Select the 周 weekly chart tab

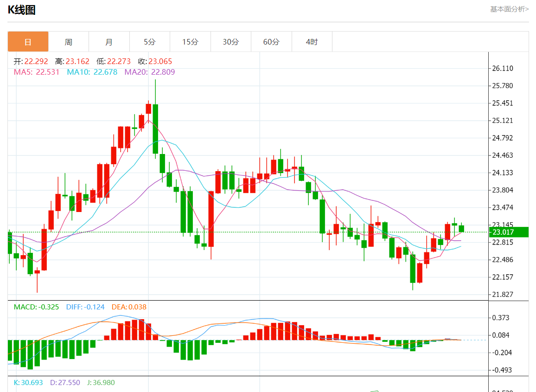[68, 42]
